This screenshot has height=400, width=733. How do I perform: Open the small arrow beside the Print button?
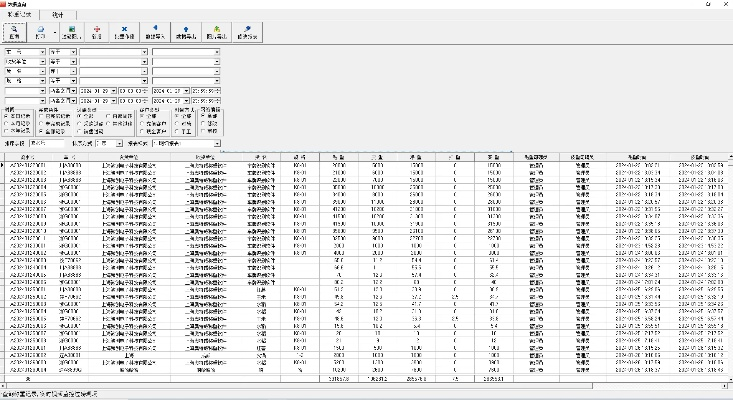pos(54,33)
